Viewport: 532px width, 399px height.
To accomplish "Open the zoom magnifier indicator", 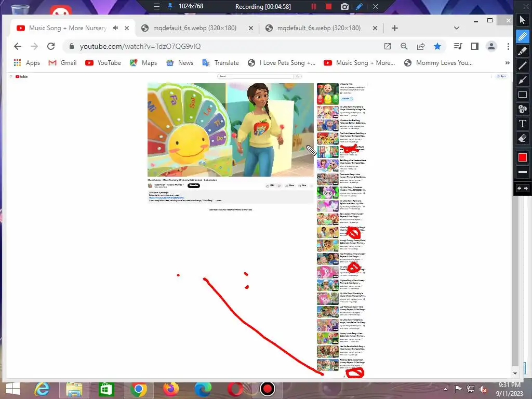I will pyautogui.click(x=404, y=46).
